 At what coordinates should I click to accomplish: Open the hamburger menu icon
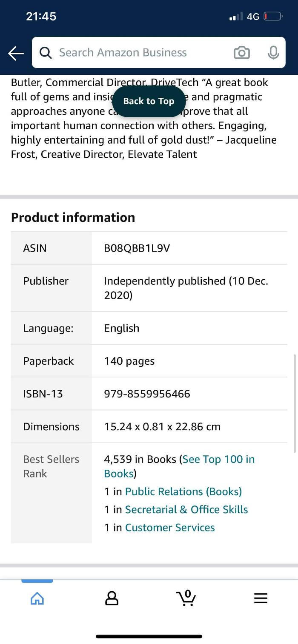click(261, 599)
